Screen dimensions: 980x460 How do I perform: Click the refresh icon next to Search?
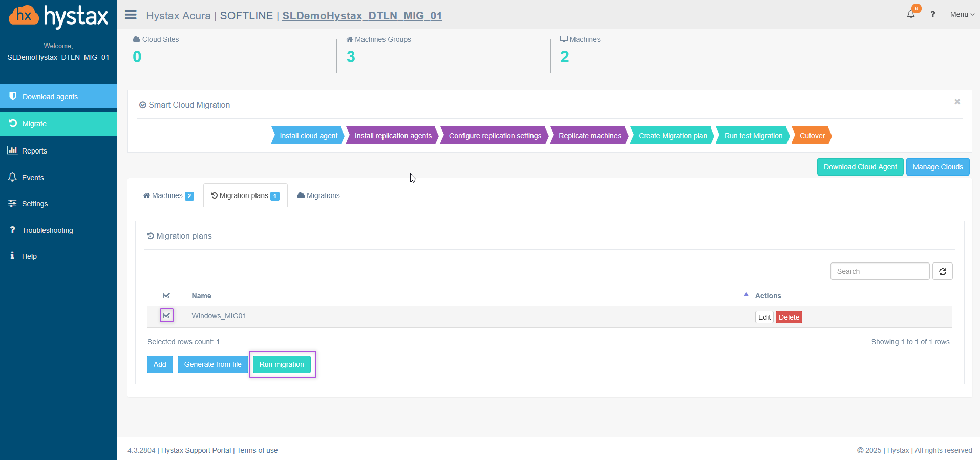click(x=942, y=272)
